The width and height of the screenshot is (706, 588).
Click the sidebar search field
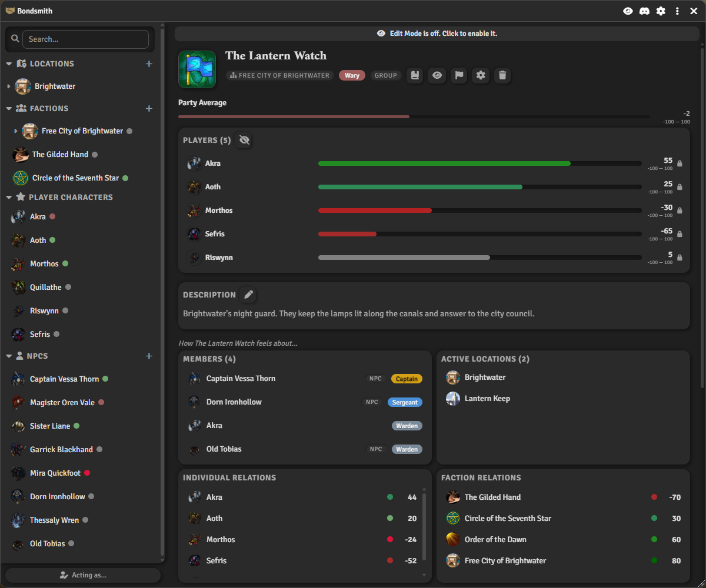pos(85,39)
